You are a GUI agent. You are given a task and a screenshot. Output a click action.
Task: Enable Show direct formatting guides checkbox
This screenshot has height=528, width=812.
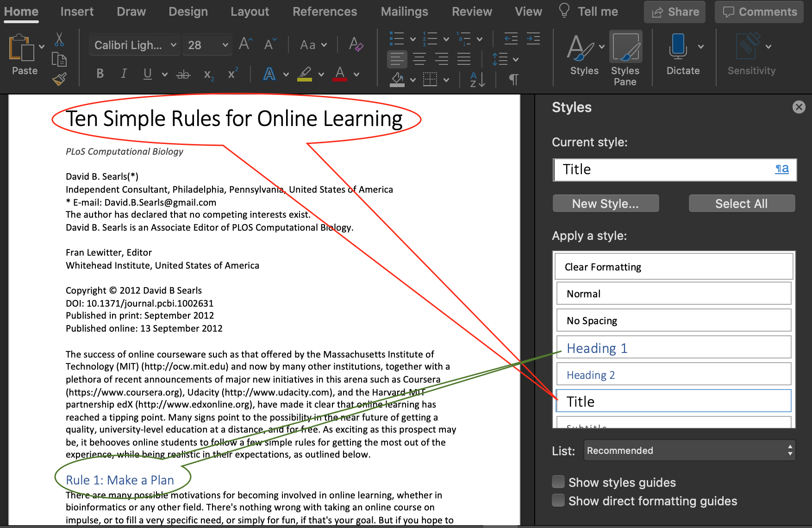558,501
